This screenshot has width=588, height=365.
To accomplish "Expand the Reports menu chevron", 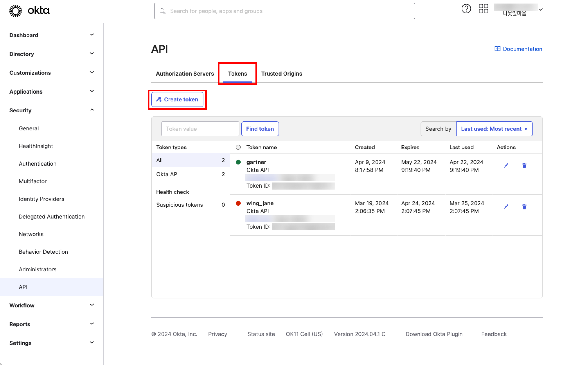I will click(92, 324).
